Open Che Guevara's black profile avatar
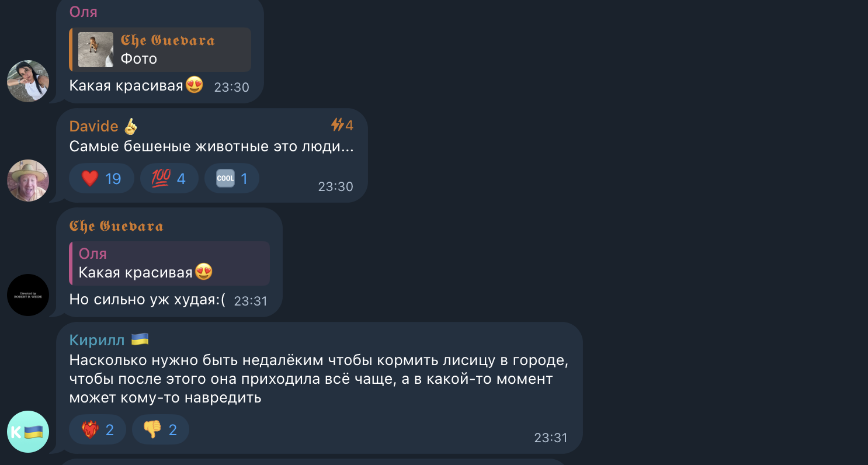868x465 pixels. (x=28, y=295)
